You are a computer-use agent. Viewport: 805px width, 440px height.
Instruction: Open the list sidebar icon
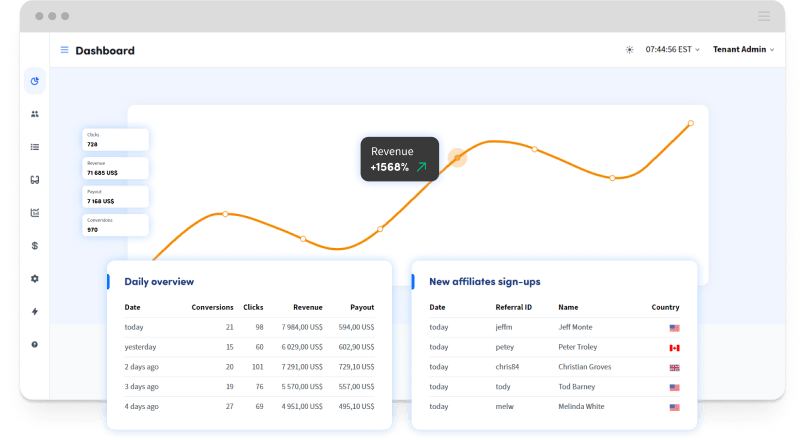coord(34,147)
